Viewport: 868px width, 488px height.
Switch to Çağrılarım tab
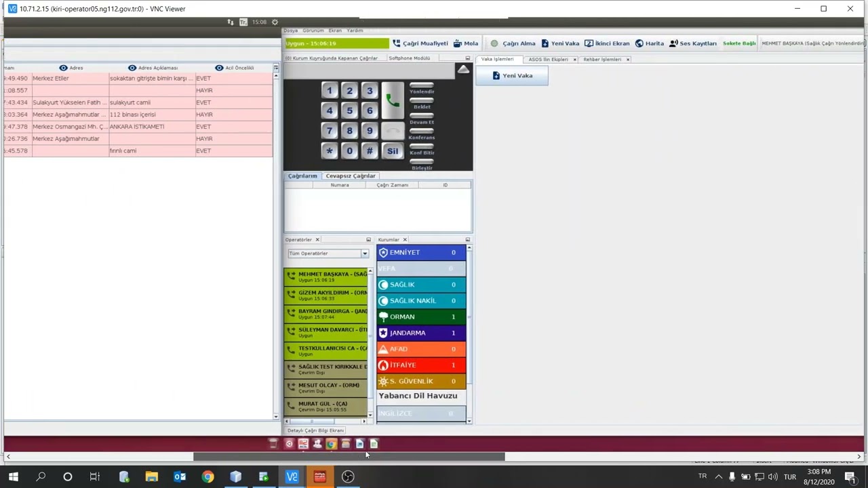302,176
